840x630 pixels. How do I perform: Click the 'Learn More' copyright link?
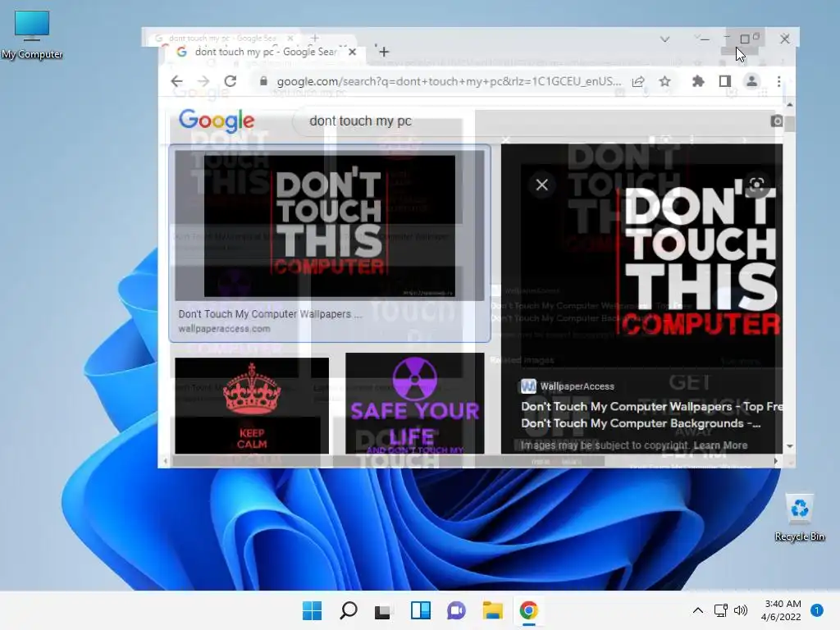(x=720, y=445)
